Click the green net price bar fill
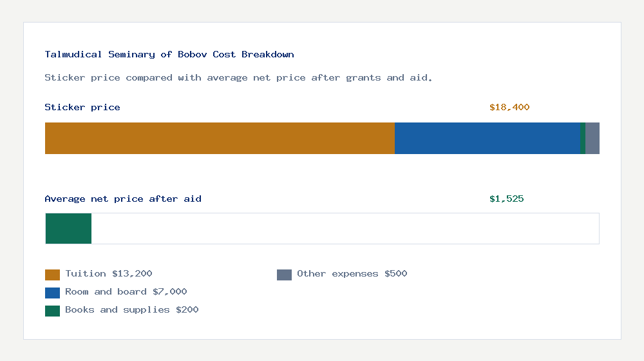This screenshot has height=361, width=644. [x=69, y=229]
